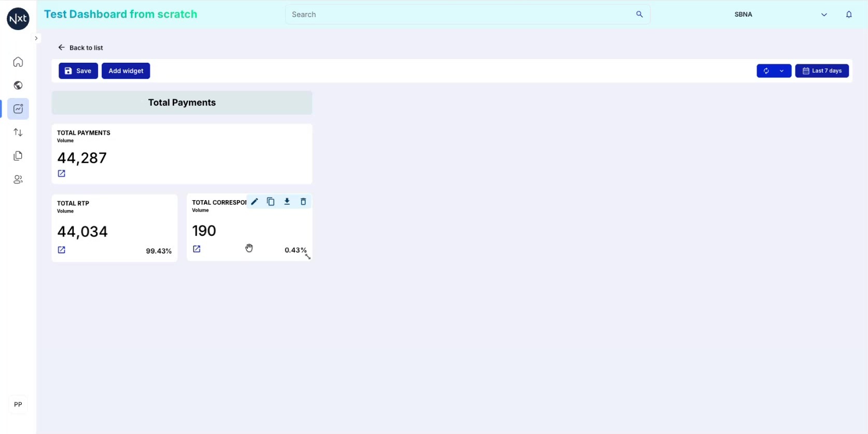The image size is (868, 434).
Task: Open the SBNA dropdown
Action: [x=780, y=15]
